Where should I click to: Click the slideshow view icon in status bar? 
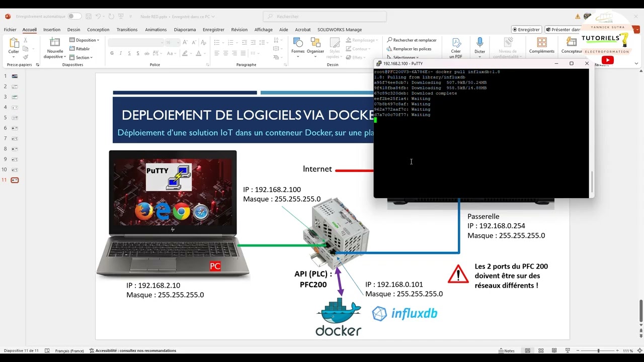(568, 350)
